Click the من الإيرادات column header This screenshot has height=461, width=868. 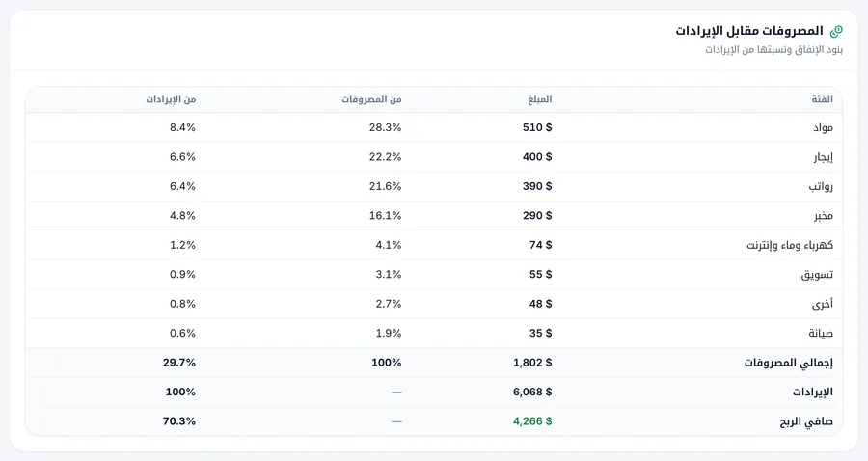tap(171, 99)
